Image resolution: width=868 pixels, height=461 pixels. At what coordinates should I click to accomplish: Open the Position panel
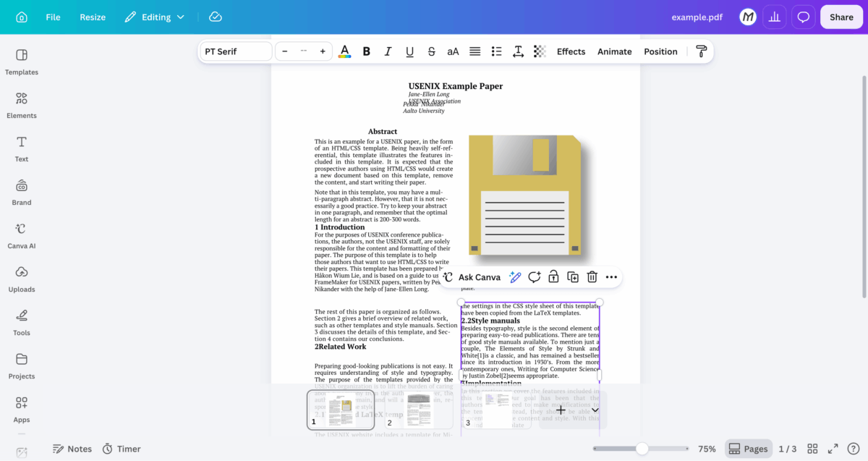pos(660,51)
